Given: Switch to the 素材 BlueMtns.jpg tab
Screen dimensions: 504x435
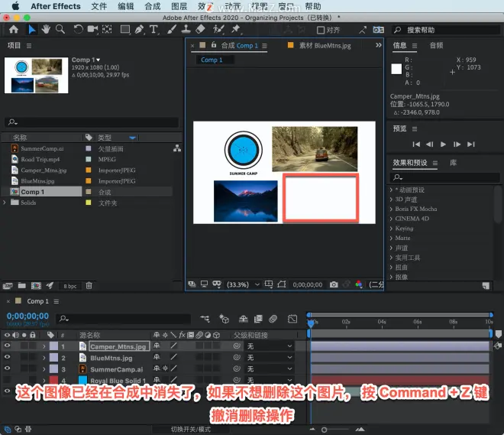Looking at the screenshot, I should pyautogui.click(x=325, y=46).
